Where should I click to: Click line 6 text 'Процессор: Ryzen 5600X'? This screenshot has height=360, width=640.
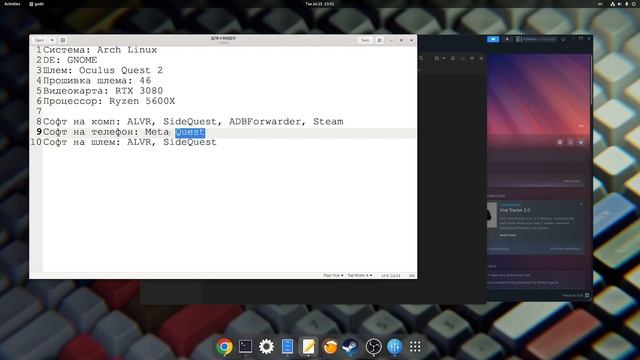(109, 101)
